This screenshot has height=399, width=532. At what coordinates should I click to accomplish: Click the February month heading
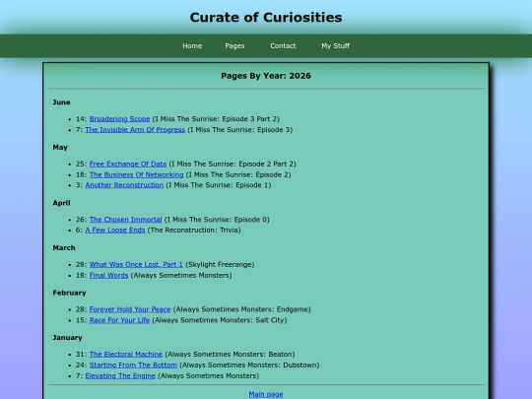[x=69, y=293]
